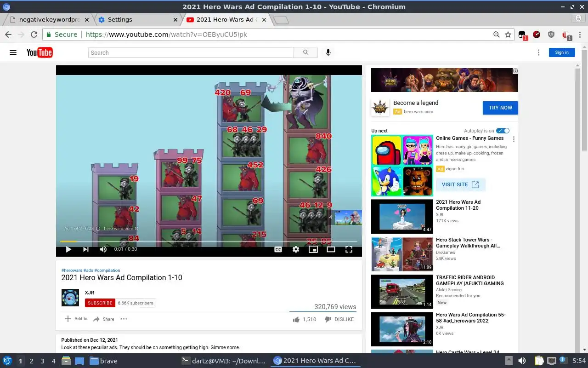Open Online Games ad options menu
This screenshot has width=588, height=368.
514,139
